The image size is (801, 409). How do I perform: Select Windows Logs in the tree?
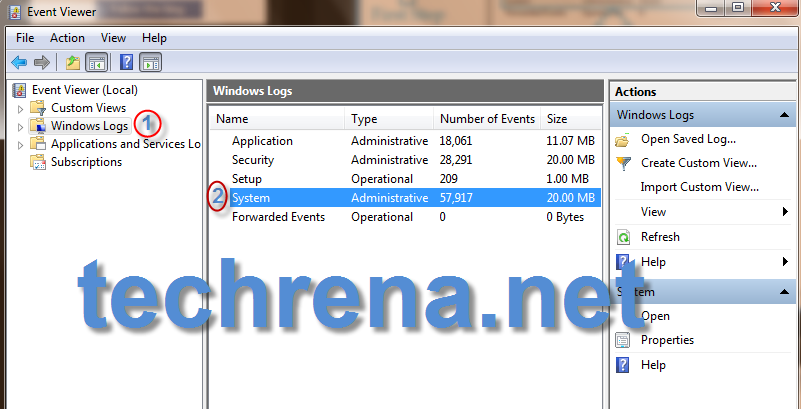pyautogui.click(x=89, y=126)
